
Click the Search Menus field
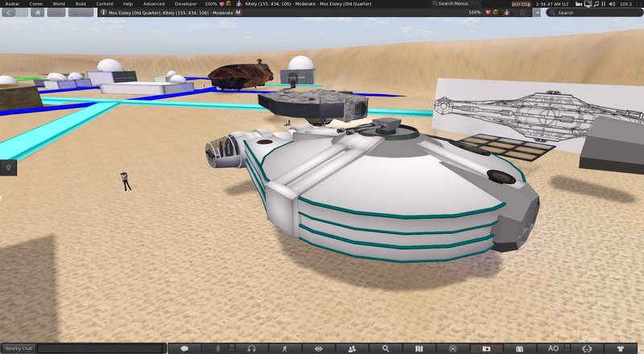(455, 4)
